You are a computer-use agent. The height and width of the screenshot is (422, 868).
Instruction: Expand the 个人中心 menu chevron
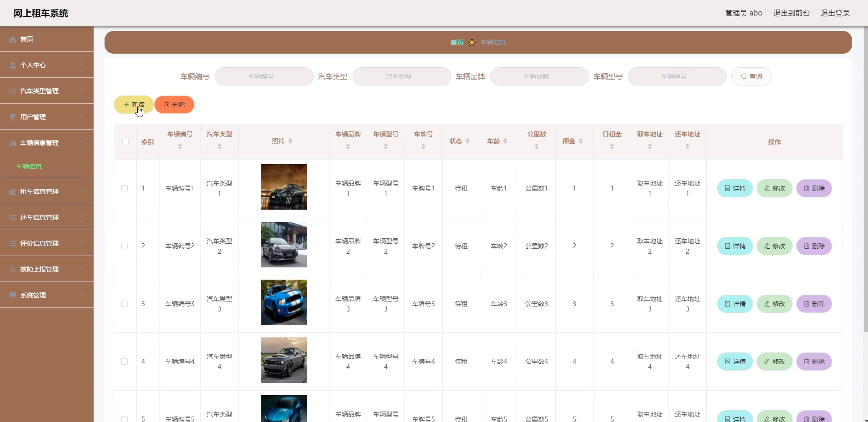point(82,65)
